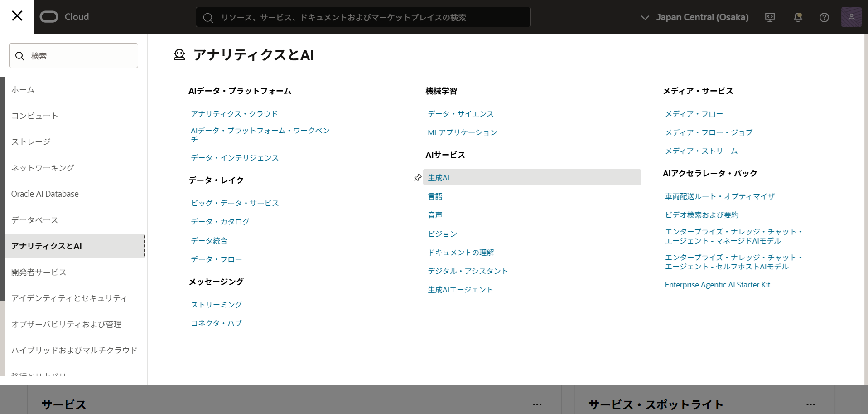The image size is (868, 414).
Task: Select コンピュート in the side menu
Action: tap(35, 116)
